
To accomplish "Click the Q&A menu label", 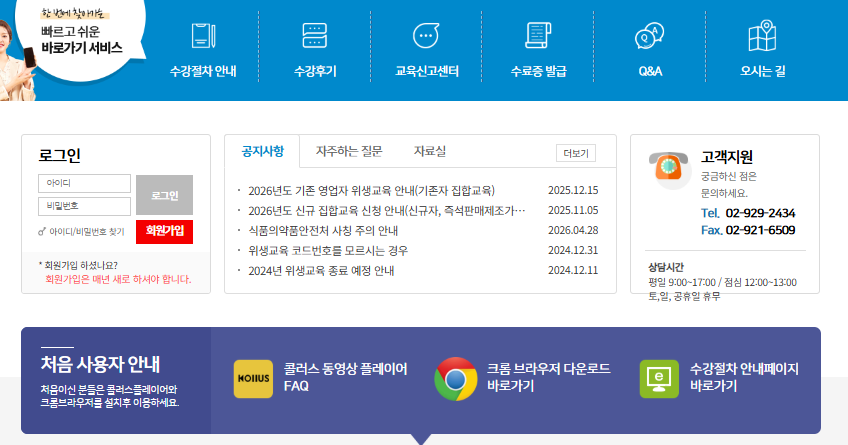I will click(x=650, y=71).
